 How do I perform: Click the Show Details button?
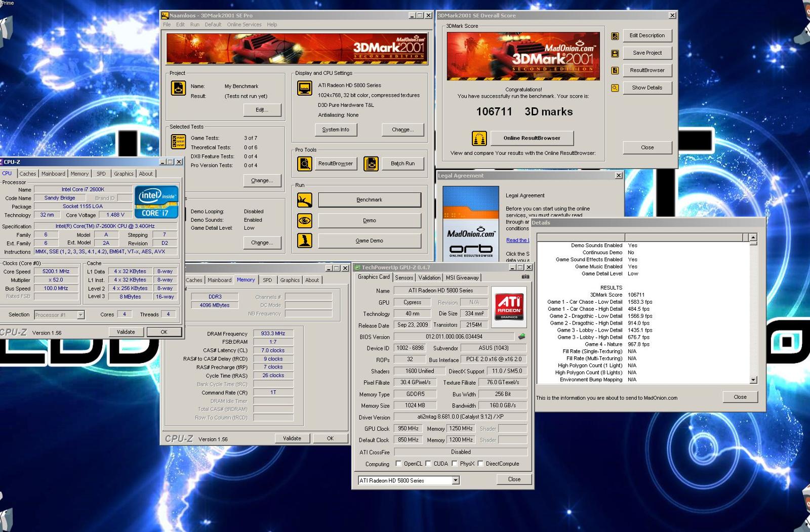coord(647,88)
